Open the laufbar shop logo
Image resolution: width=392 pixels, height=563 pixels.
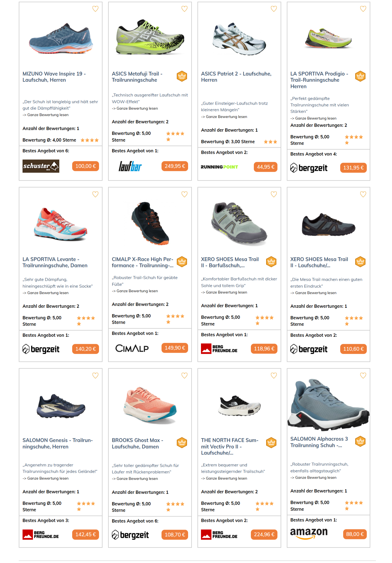click(130, 166)
